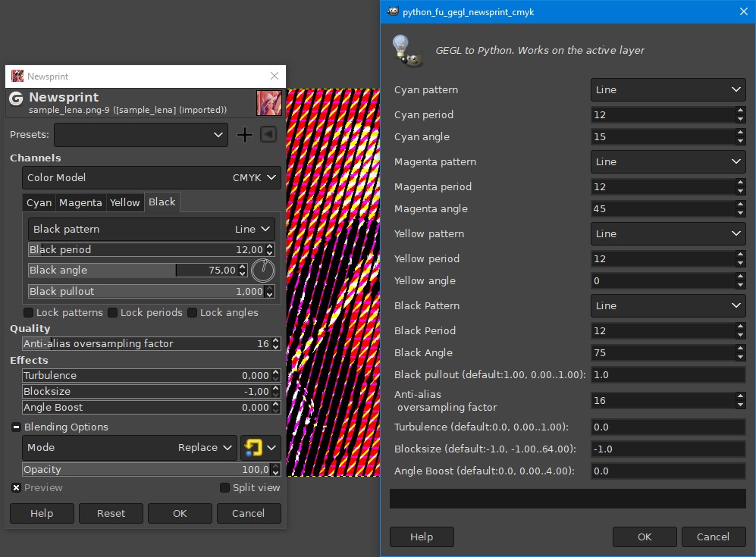The height and width of the screenshot is (557, 756).
Task: Click the yellow blending mode switch icon
Action: point(253,448)
